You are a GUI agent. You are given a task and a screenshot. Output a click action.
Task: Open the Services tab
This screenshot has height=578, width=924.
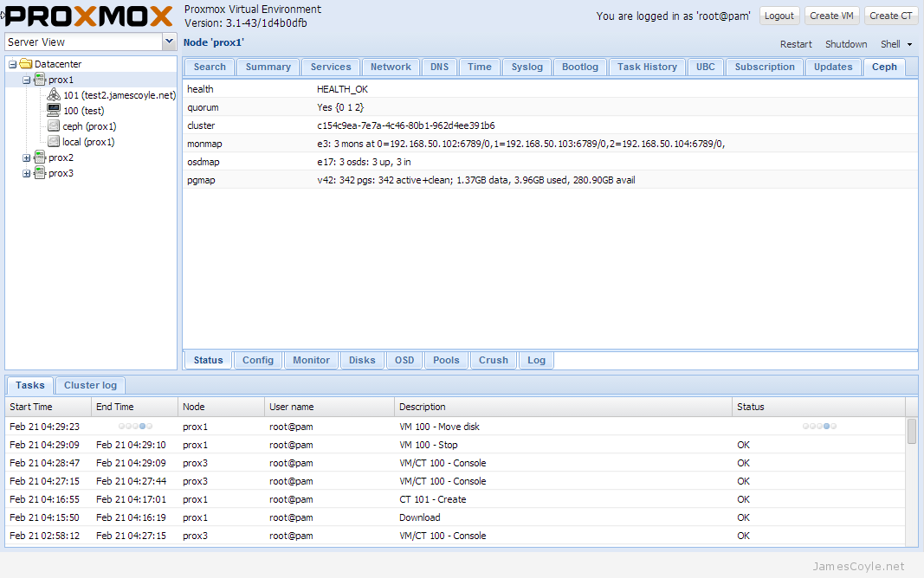pyautogui.click(x=331, y=67)
